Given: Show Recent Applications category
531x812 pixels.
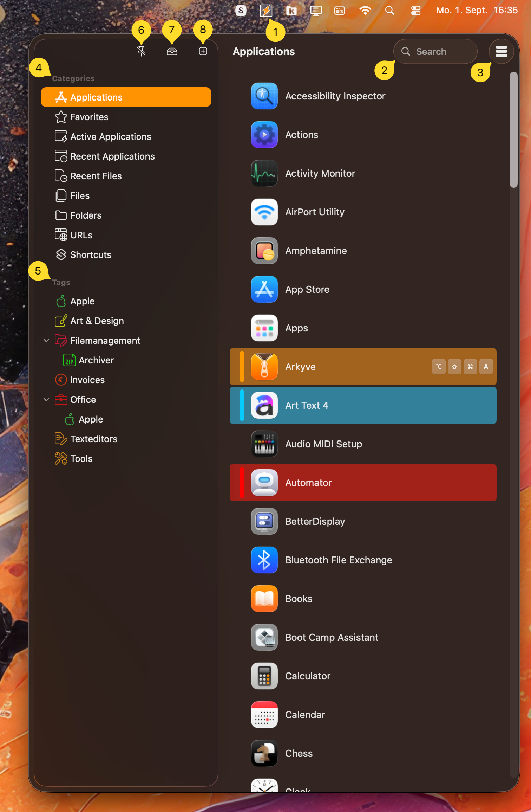Looking at the screenshot, I should click(126, 156).
